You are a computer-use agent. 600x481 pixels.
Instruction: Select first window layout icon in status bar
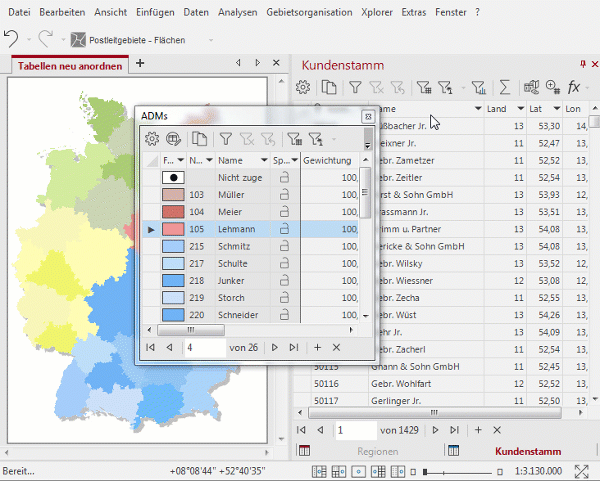click(x=319, y=471)
